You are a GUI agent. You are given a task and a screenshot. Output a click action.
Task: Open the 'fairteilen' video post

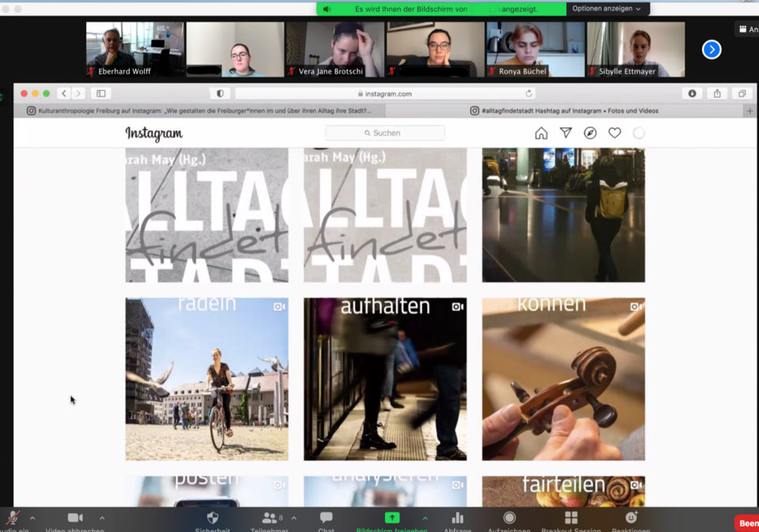pyautogui.click(x=564, y=492)
